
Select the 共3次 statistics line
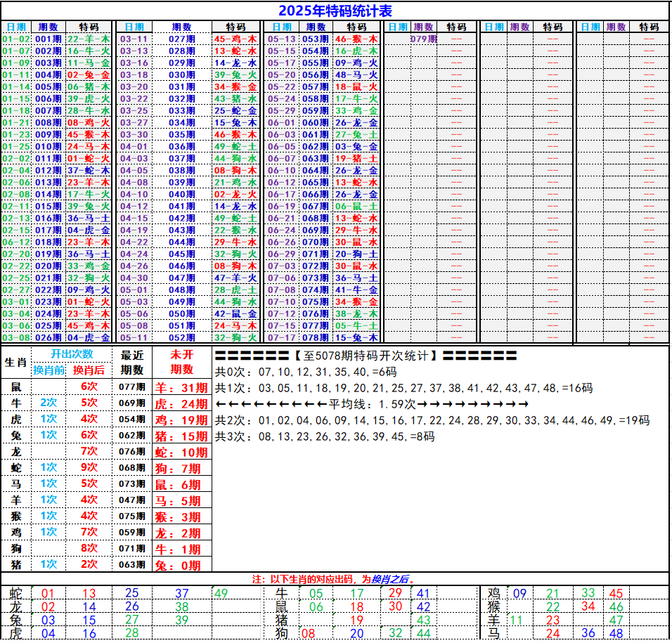click(x=324, y=436)
